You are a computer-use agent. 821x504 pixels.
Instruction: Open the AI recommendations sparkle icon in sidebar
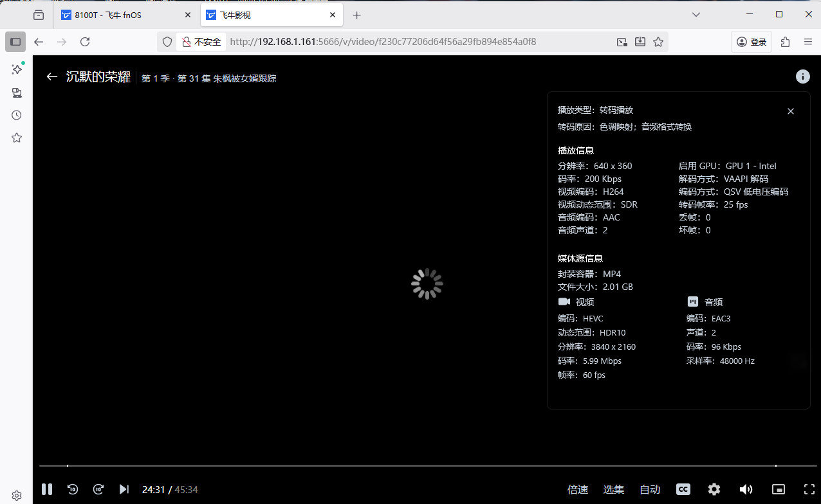(x=17, y=69)
